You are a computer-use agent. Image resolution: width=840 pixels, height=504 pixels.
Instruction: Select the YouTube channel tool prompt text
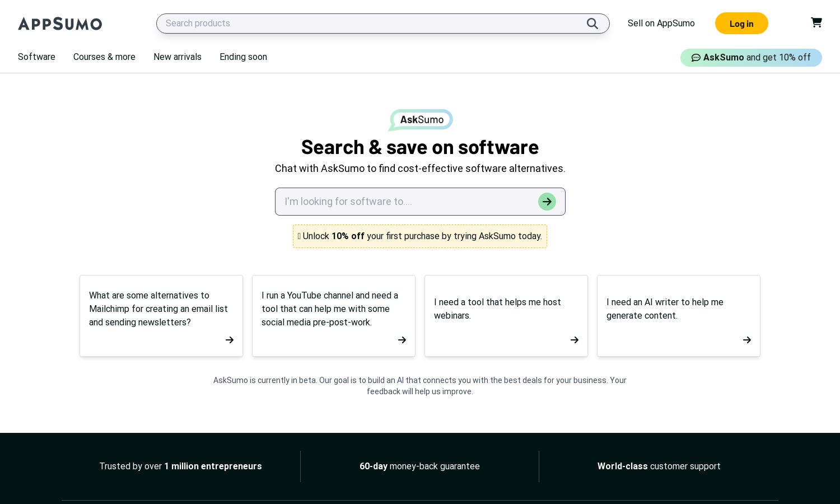pos(330,309)
